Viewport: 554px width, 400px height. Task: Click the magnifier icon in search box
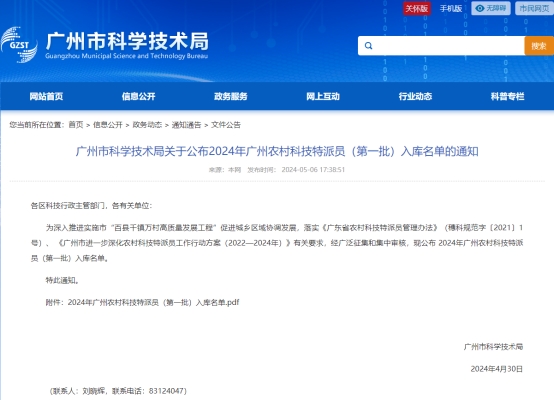pyautogui.click(x=369, y=46)
